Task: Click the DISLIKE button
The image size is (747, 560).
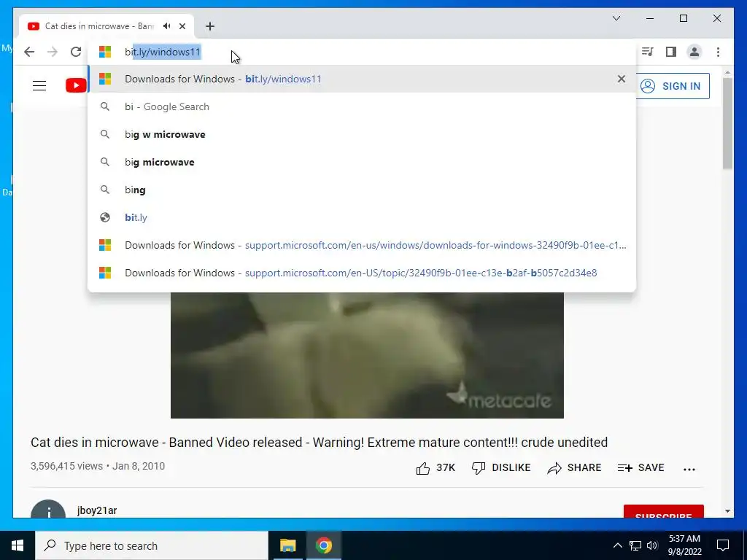Action: coord(501,467)
